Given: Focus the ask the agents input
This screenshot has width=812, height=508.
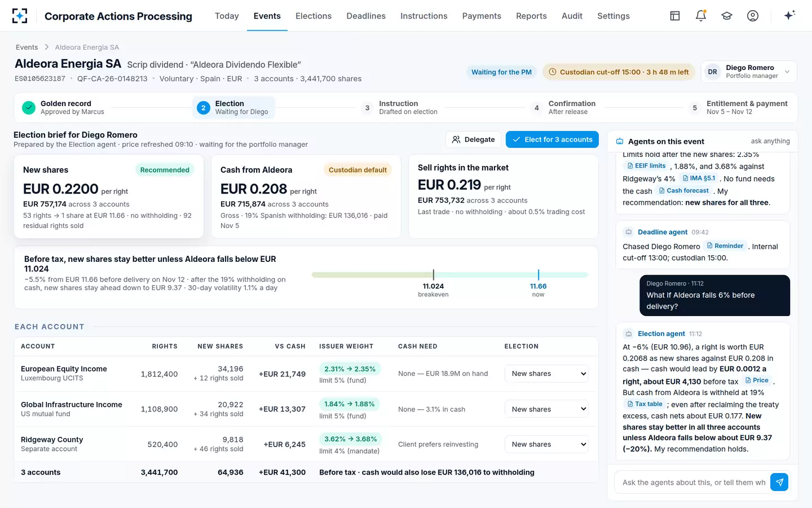Looking at the screenshot, I should click(694, 482).
